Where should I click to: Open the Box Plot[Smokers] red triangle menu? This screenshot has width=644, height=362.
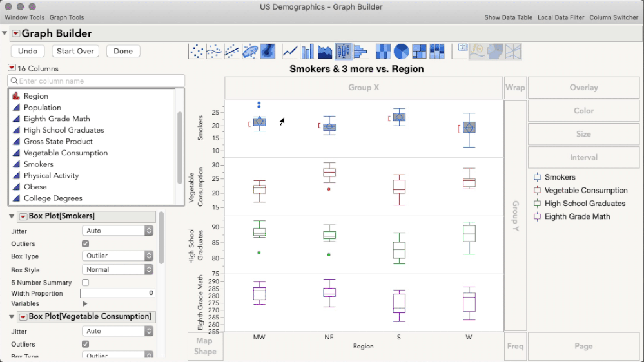(x=23, y=216)
